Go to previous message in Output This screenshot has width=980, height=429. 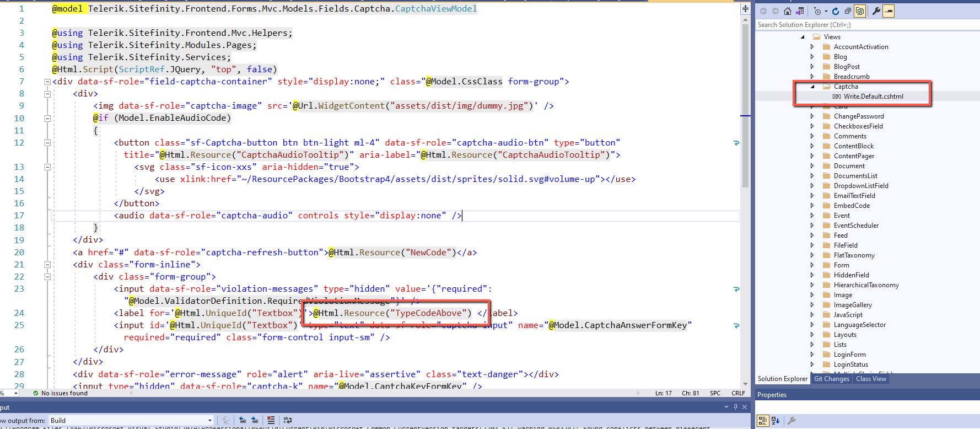pyautogui.click(x=243, y=420)
